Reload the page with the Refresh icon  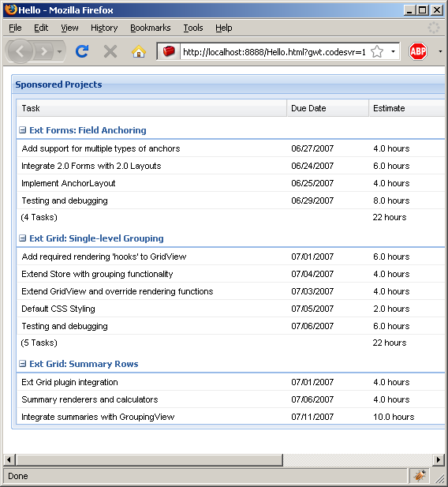point(82,51)
